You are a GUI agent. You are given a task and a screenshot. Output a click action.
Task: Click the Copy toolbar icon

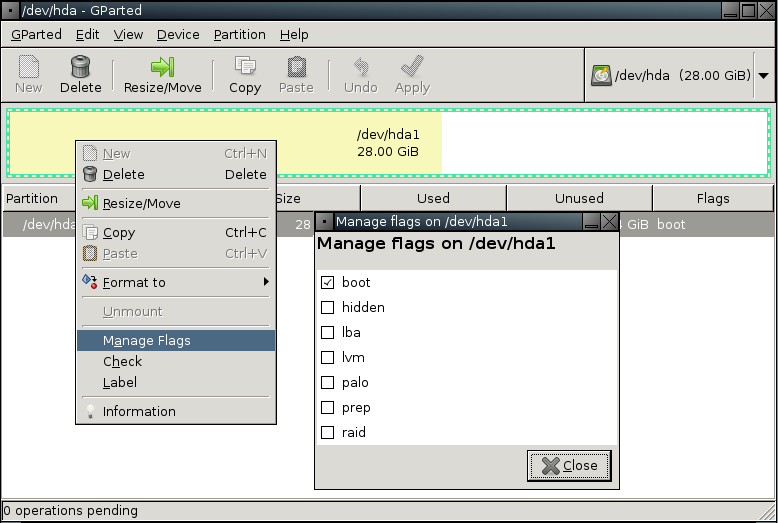245,66
